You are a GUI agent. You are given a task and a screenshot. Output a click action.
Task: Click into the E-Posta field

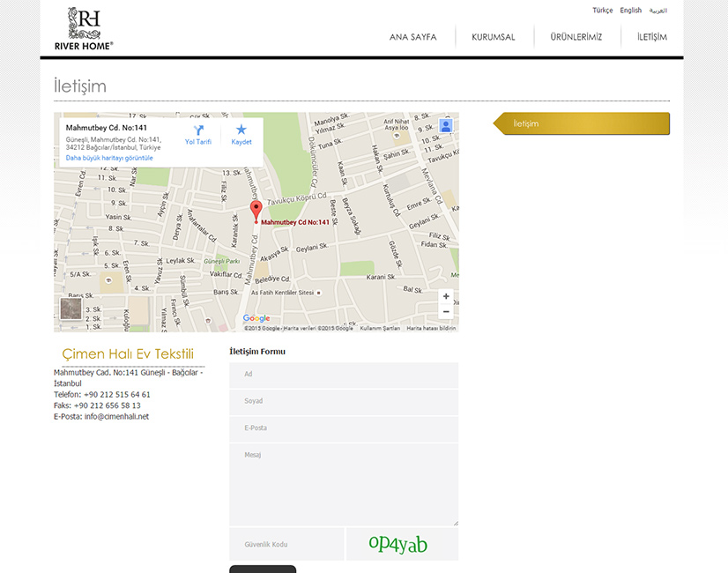click(344, 428)
